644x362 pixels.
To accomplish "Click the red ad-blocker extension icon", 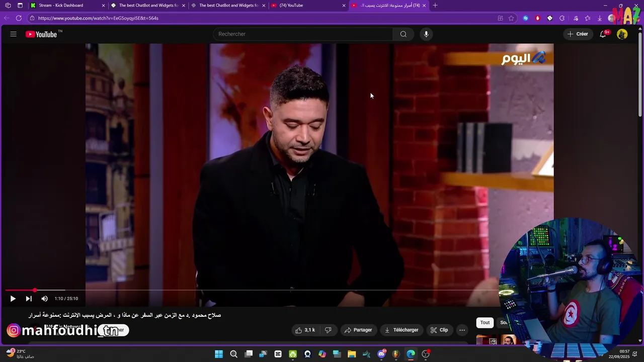I will [537, 18].
